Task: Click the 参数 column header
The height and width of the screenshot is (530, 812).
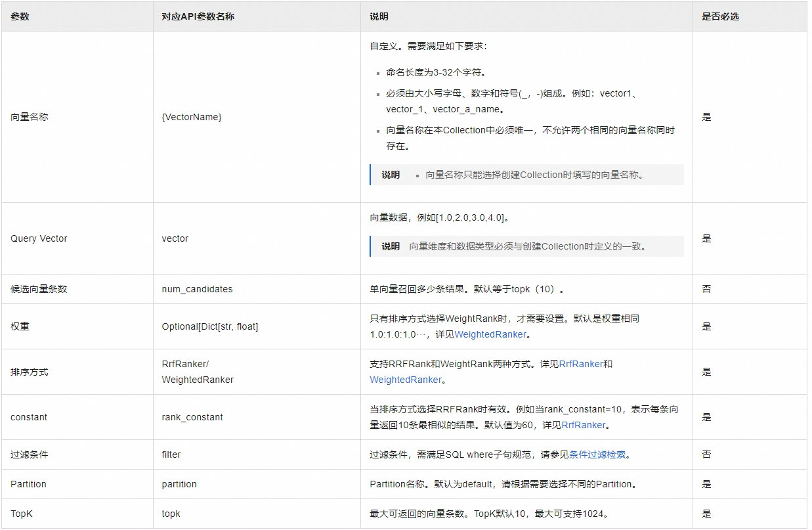Action: click(x=20, y=16)
